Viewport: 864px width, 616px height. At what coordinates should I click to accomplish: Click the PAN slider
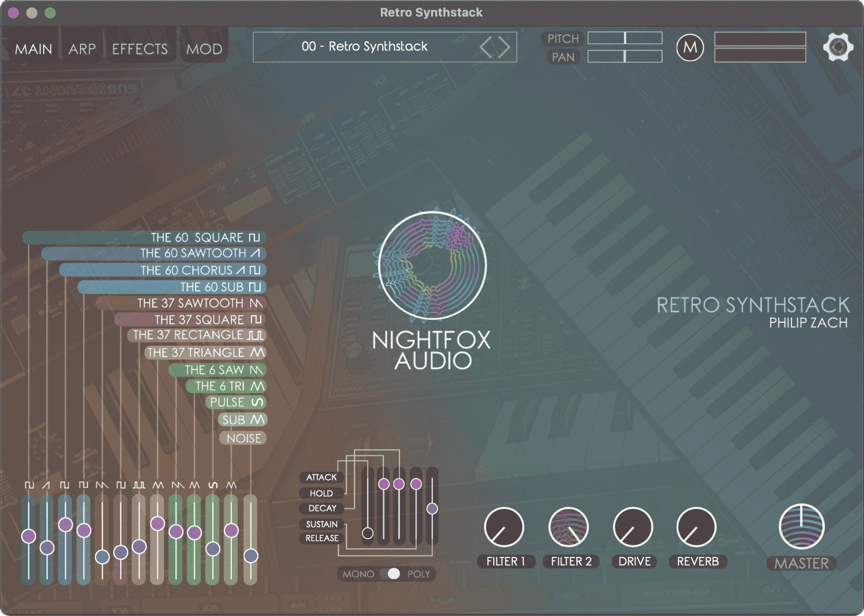click(x=624, y=57)
